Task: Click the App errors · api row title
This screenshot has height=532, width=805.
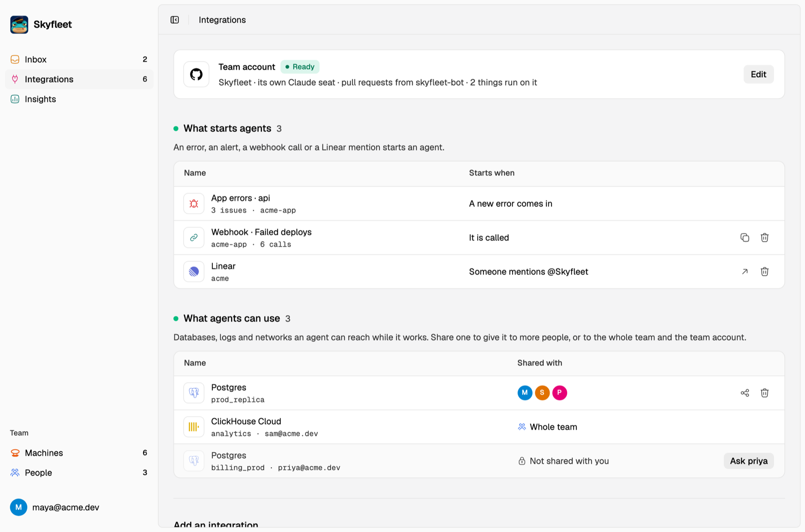Action: click(241, 198)
